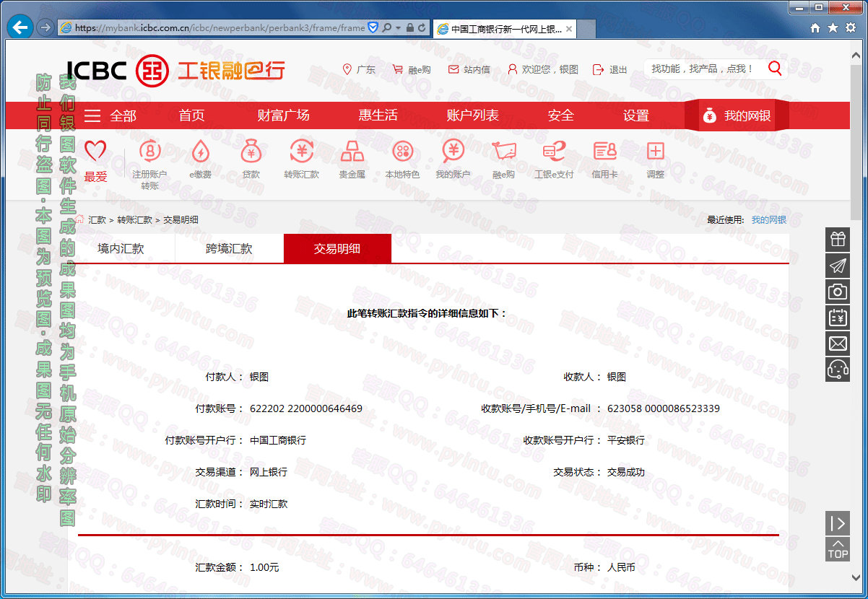Collapse sidebar with the arrow-bar button
The width and height of the screenshot is (868, 599).
click(x=838, y=523)
